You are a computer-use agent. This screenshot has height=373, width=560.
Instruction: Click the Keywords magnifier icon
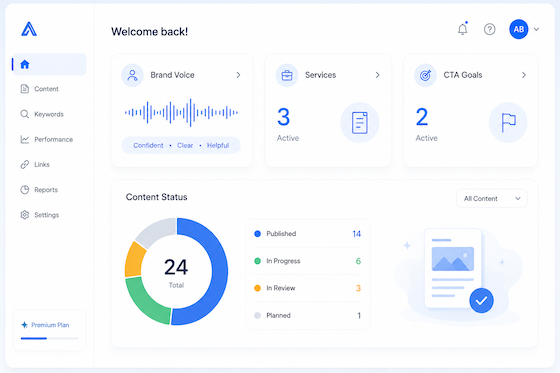tap(25, 114)
